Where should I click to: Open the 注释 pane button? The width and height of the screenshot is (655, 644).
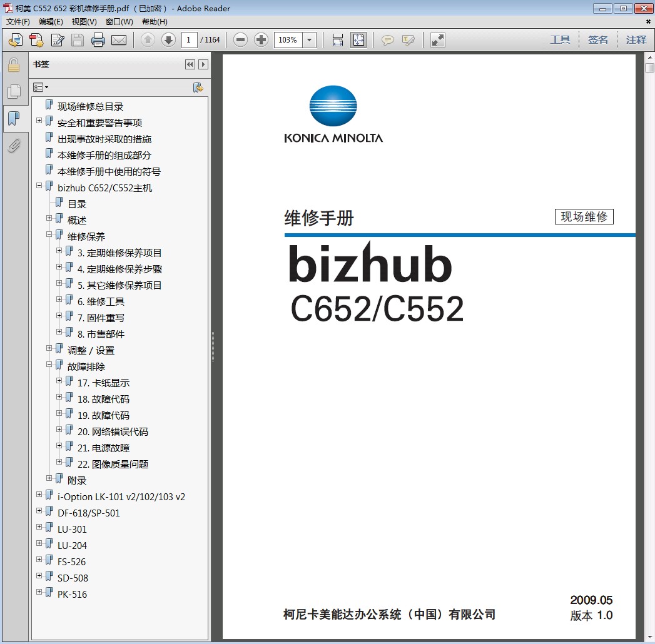point(636,40)
